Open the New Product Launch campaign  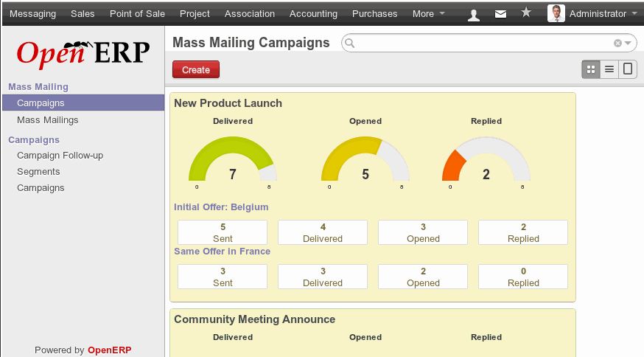pyautogui.click(x=228, y=103)
